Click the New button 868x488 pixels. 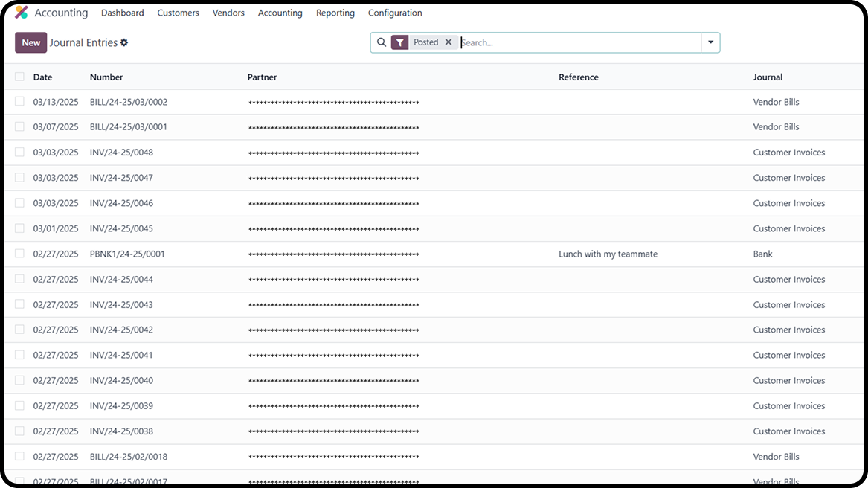(x=30, y=42)
